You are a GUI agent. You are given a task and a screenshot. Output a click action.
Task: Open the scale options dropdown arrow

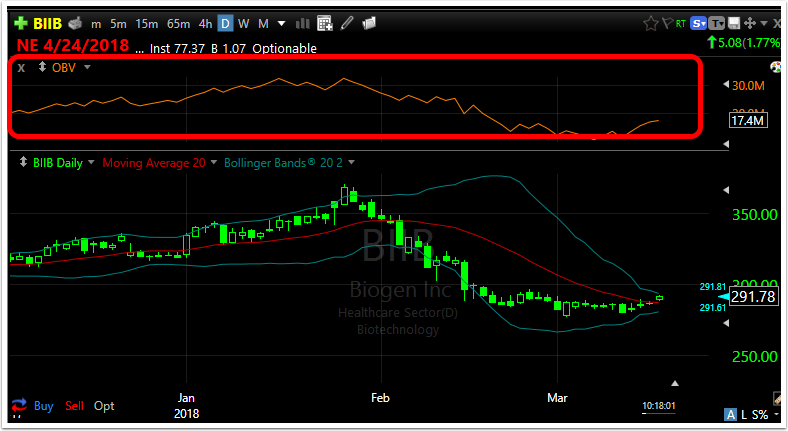(x=776, y=415)
